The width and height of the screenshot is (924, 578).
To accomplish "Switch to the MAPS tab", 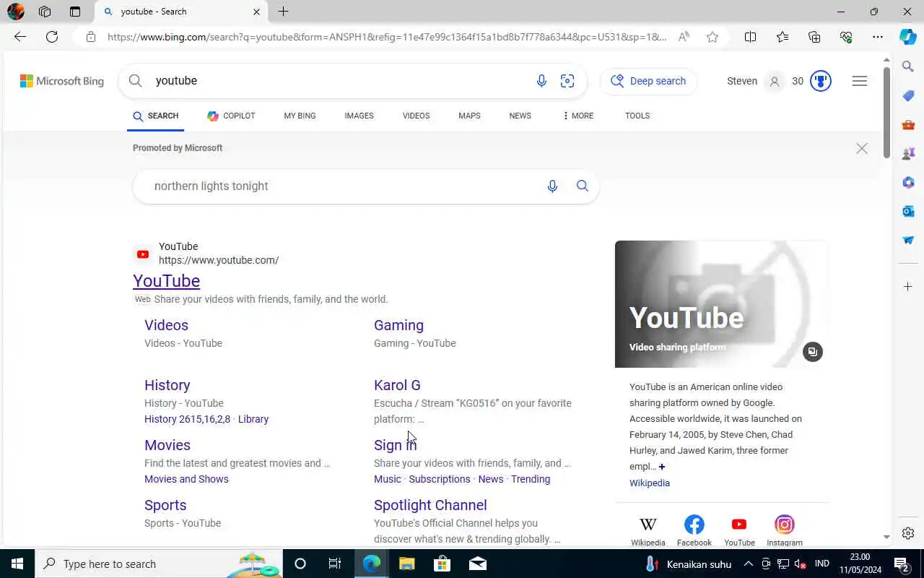I will click(x=469, y=116).
